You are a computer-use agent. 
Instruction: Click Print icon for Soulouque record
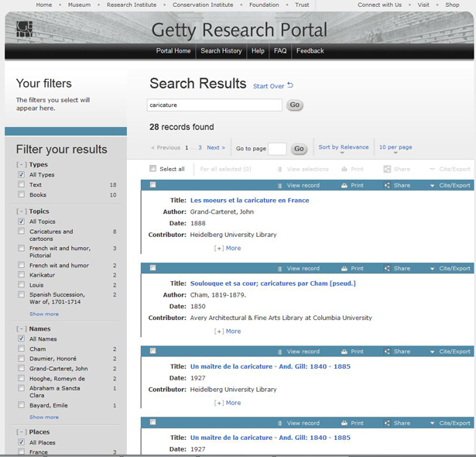tap(344, 269)
